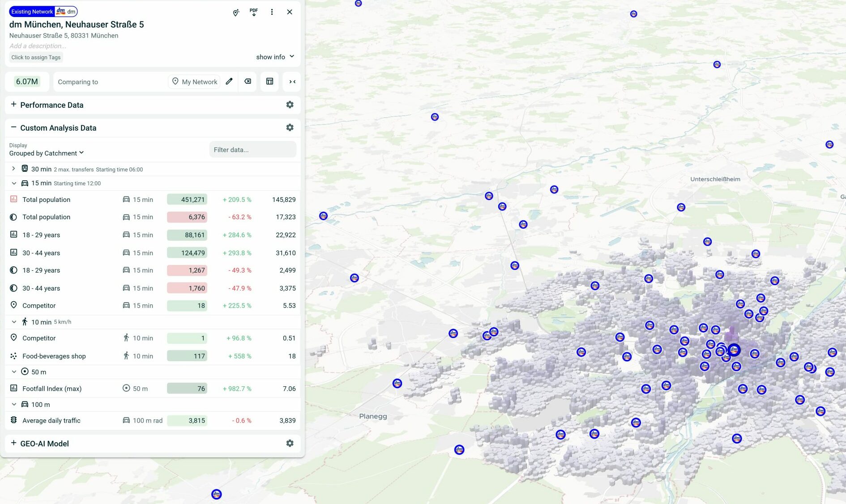Click the Average daily traffic icon
Screen dimensions: 846x504
[13, 420]
